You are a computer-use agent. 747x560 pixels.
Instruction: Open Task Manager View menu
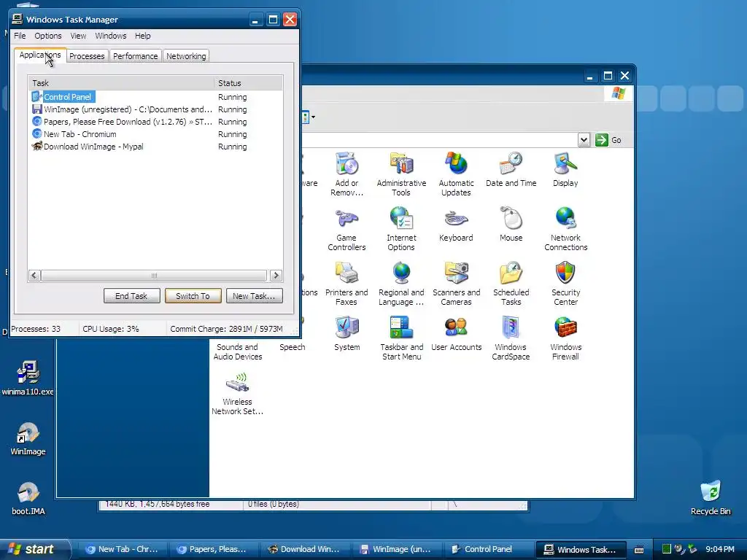point(78,36)
